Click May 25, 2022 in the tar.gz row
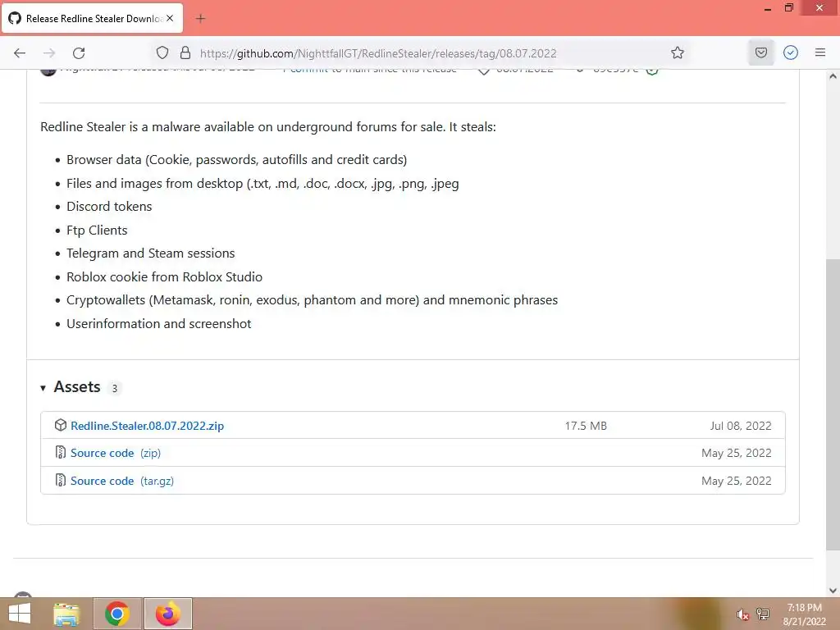 [x=737, y=481]
